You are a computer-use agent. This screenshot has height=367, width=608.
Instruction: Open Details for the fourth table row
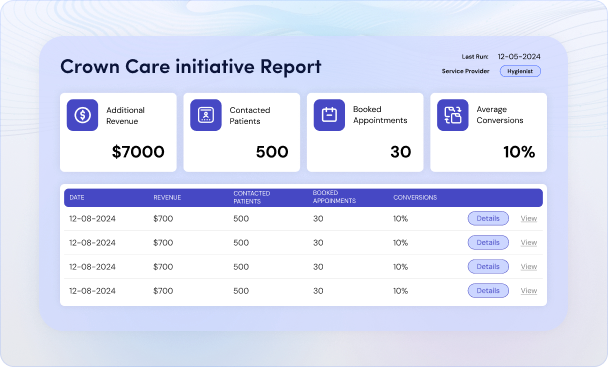coord(488,291)
